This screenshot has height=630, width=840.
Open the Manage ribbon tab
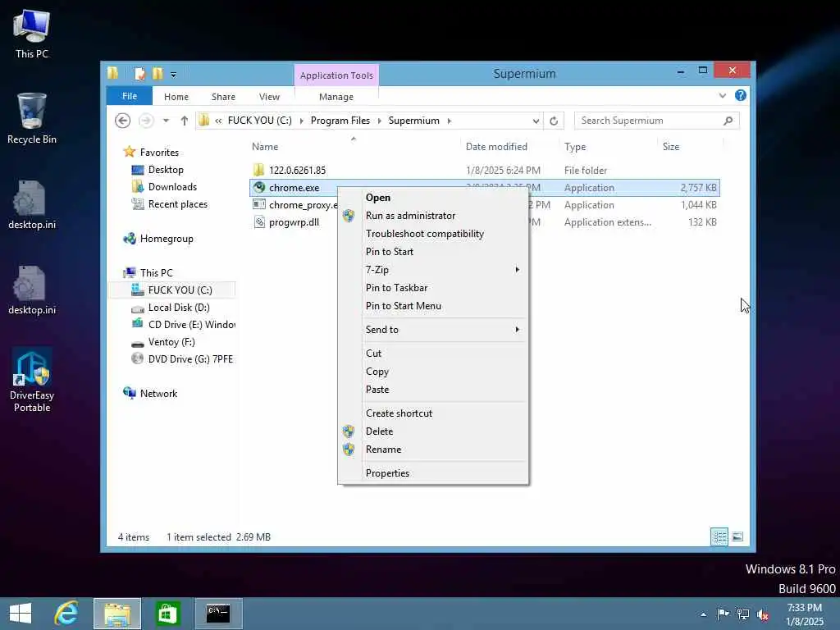336,97
